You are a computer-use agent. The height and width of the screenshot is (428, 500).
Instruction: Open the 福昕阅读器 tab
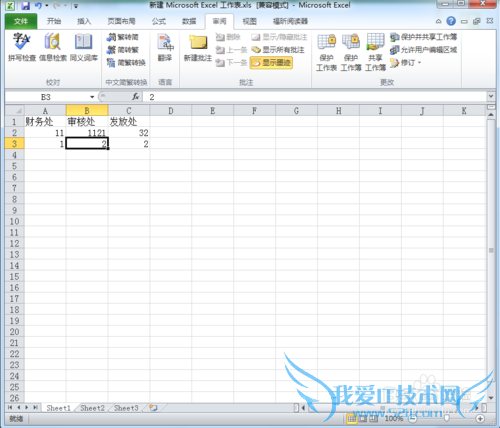point(290,21)
